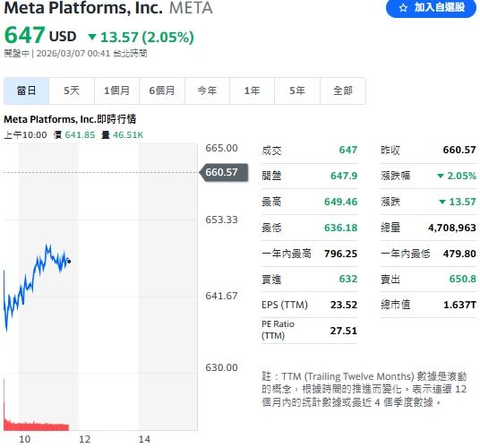Click the price icon beside 641.85
480x448 pixels.
pos(57,134)
